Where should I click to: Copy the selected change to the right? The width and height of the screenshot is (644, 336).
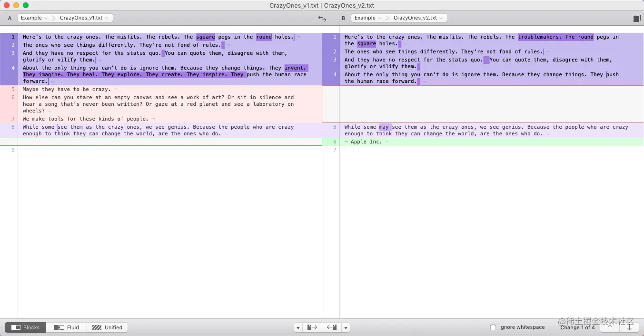pyautogui.click(x=312, y=327)
